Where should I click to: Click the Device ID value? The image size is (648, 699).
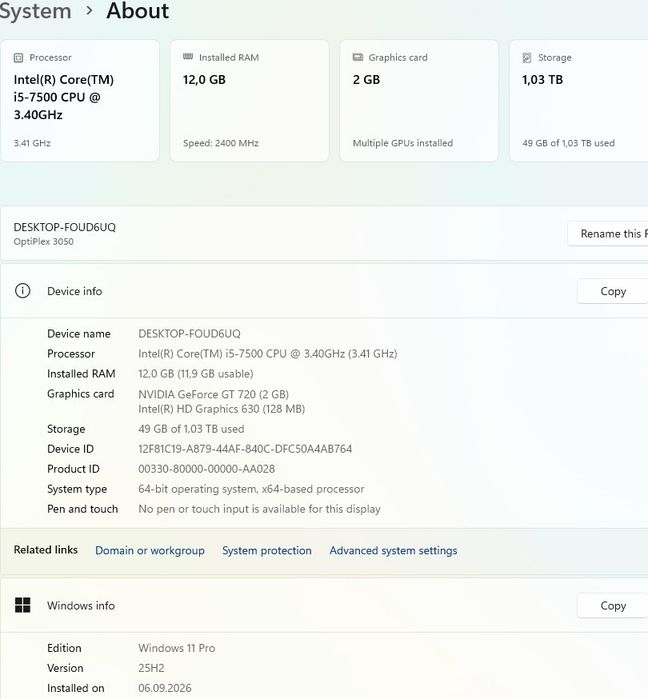click(x=245, y=449)
